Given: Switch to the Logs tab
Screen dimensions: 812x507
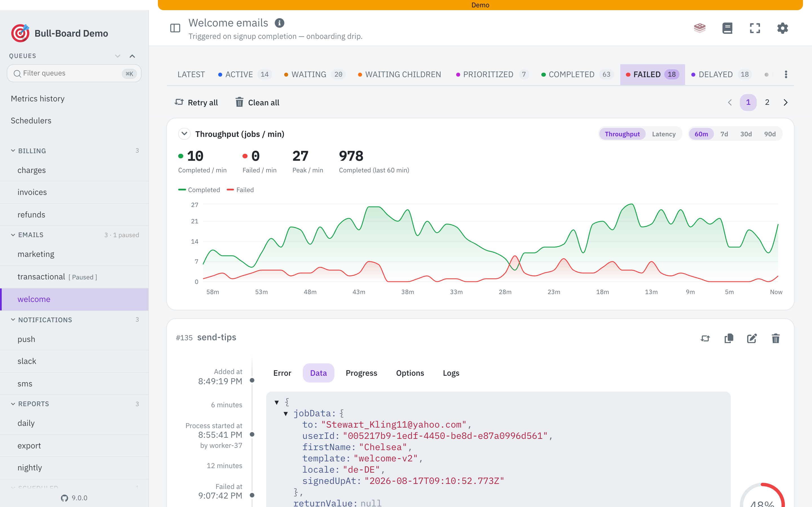Looking at the screenshot, I should pyautogui.click(x=451, y=373).
